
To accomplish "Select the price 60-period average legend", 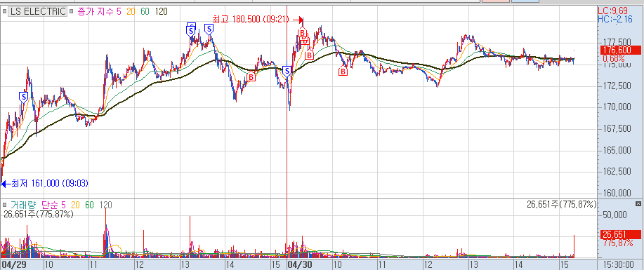I will (x=145, y=11).
